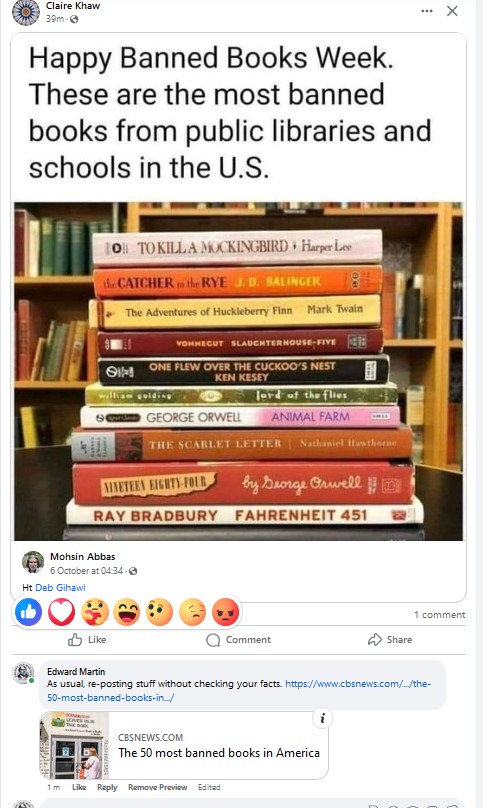Open the CBS News article preview thumbnail
Image resolution: width=483 pixels, height=808 pixels.
point(75,745)
